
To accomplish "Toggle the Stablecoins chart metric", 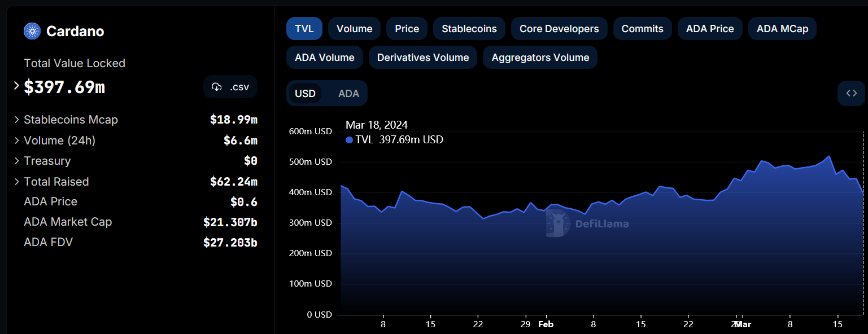I will pyautogui.click(x=469, y=29).
